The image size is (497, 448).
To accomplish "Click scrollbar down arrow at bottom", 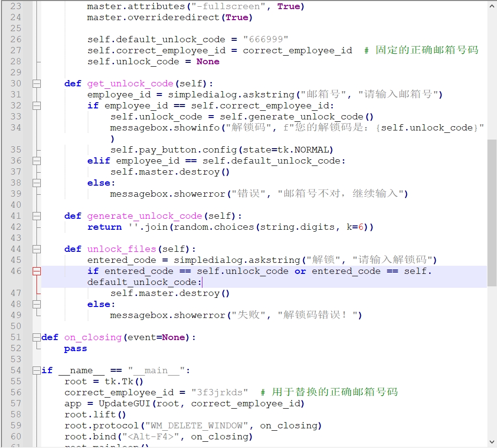I will point(492,442).
